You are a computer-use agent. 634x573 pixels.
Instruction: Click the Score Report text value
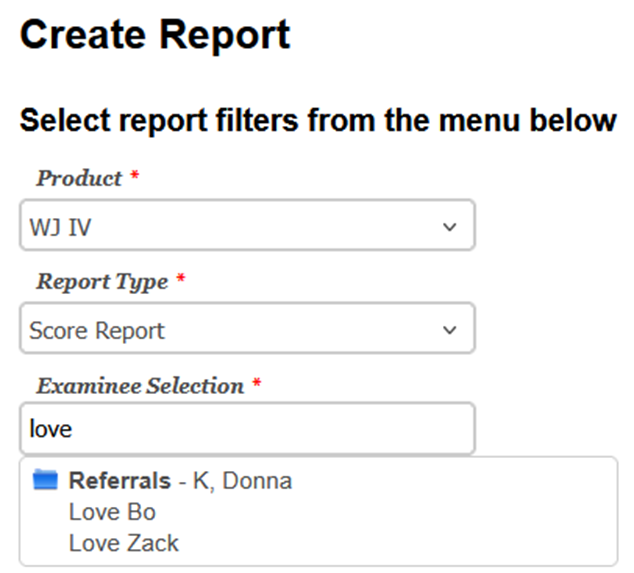tap(97, 331)
